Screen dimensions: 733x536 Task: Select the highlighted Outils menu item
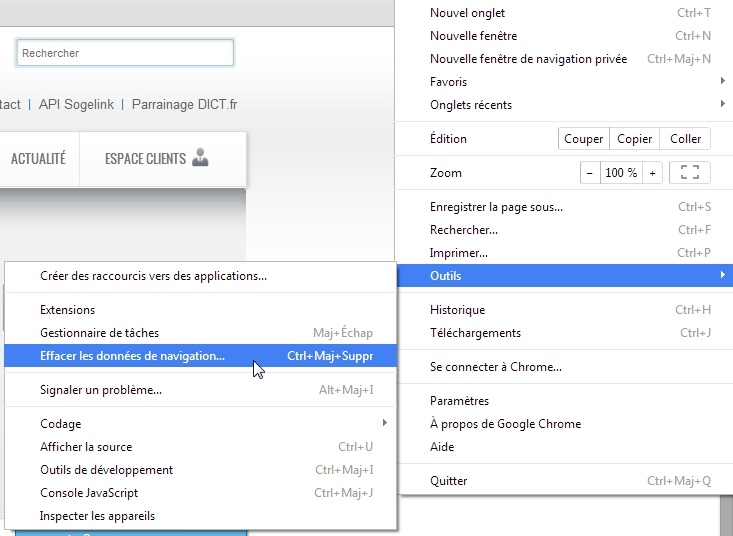[564, 275]
